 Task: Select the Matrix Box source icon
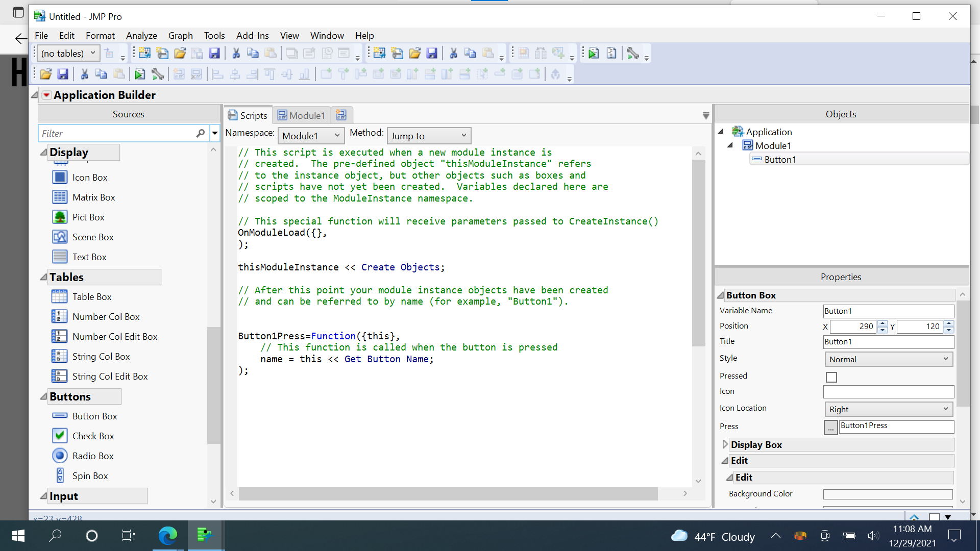click(60, 197)
